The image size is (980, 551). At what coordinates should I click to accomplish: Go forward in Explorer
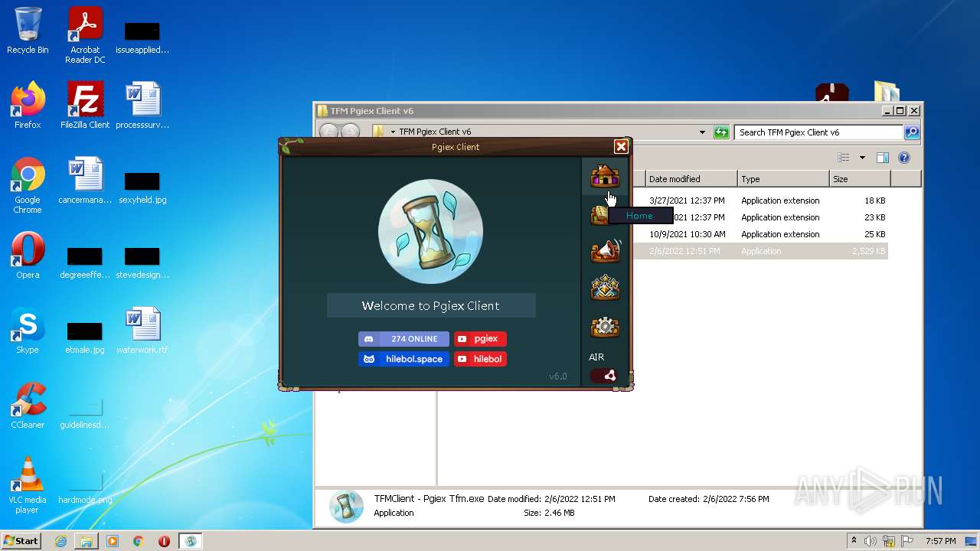coord(350,132)
